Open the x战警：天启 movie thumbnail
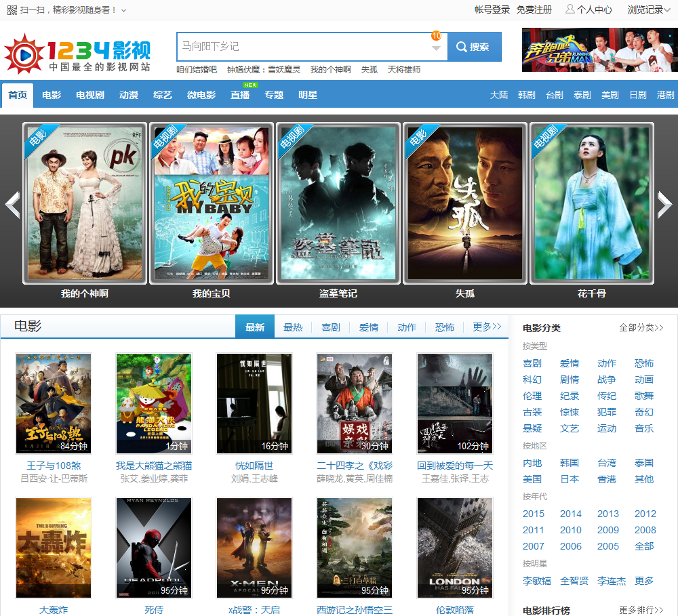The height and width of the screenshot is (616, 678). tap(254, 548)
